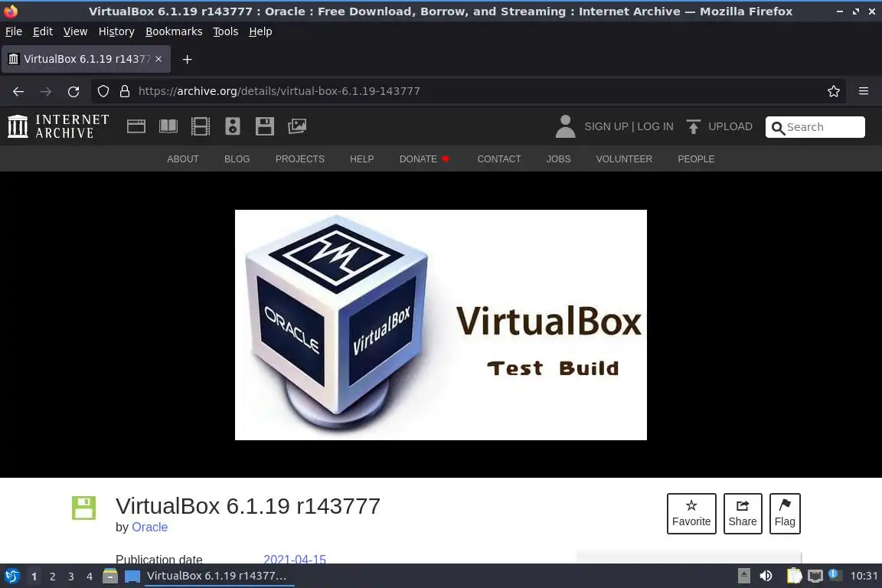Go to the PROJECTS page

click(x=300, y=159)
